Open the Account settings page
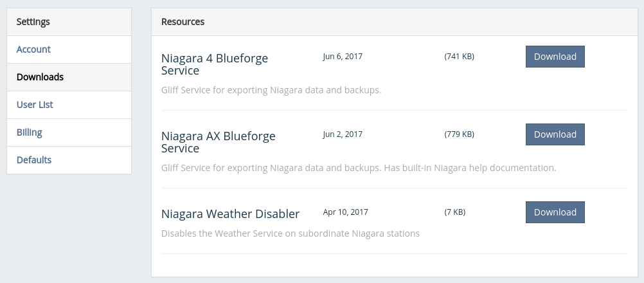 tap(69, 50)
